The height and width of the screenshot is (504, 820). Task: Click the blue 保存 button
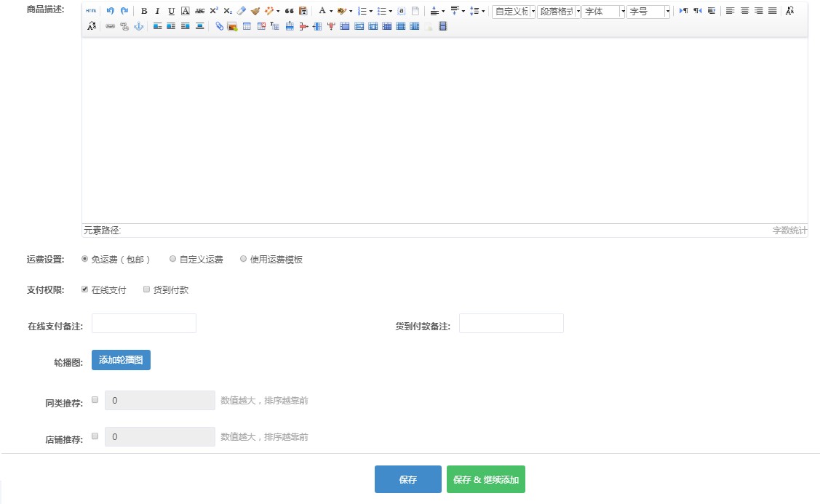point(407,480)
